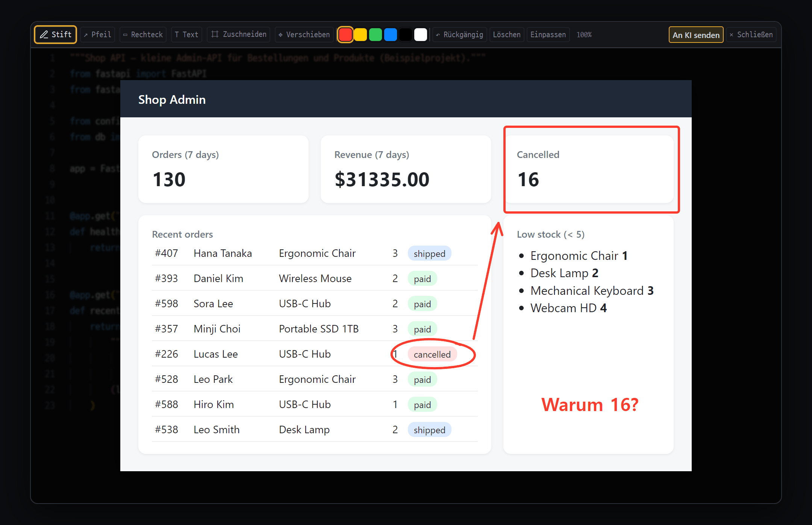Click the Cancelled count 16
Image resolution: width=812 pixels, height=525 pixels.
click(x=528, y=179)
